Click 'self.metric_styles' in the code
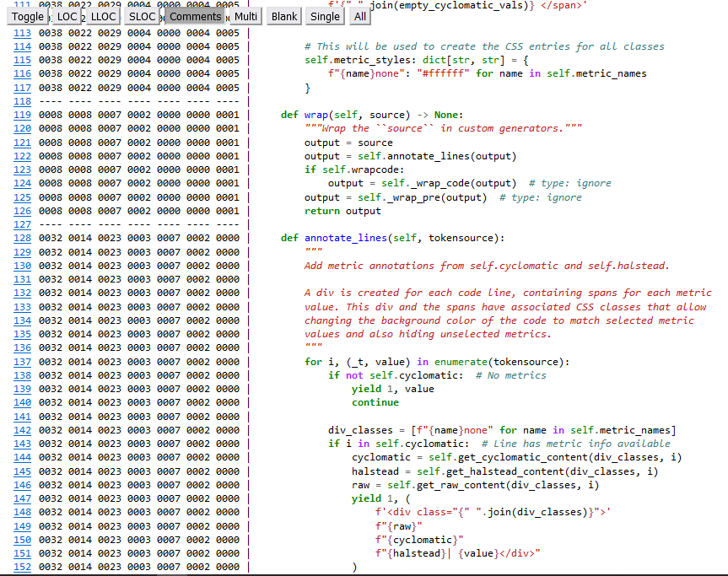728x576 pixels. coord(358,61)
